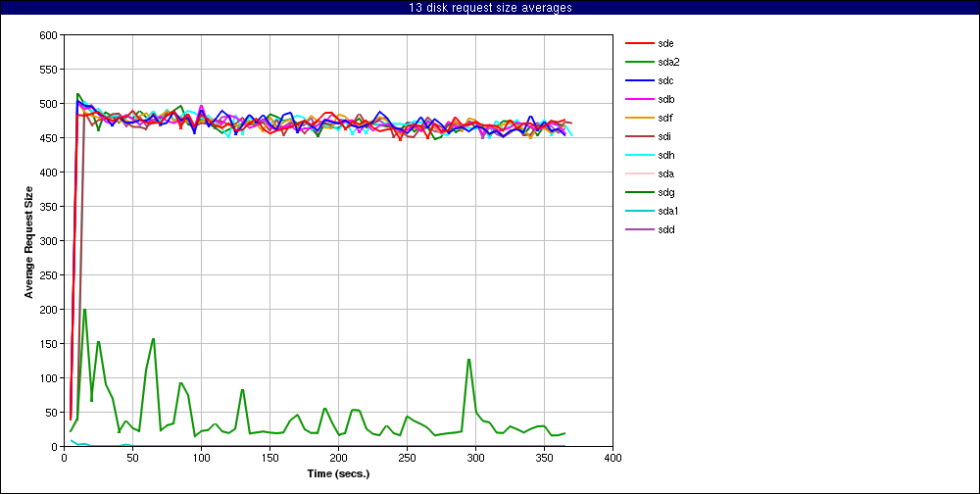Click the y-axis tick value 200
Screen dimensions: 980x494
click(x=49, y=310)
